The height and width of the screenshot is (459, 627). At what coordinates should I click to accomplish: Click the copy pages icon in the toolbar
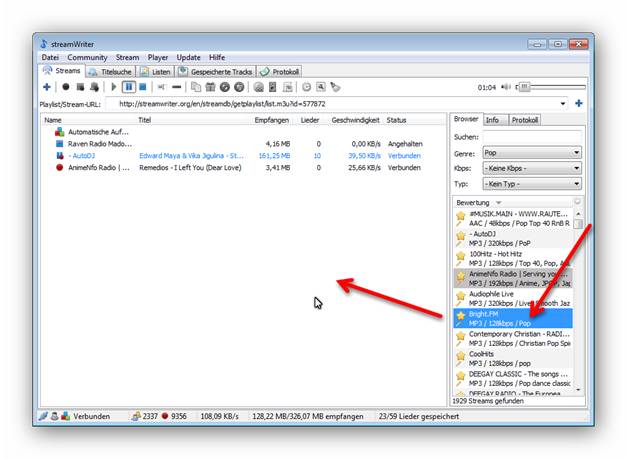click(196, 87)
